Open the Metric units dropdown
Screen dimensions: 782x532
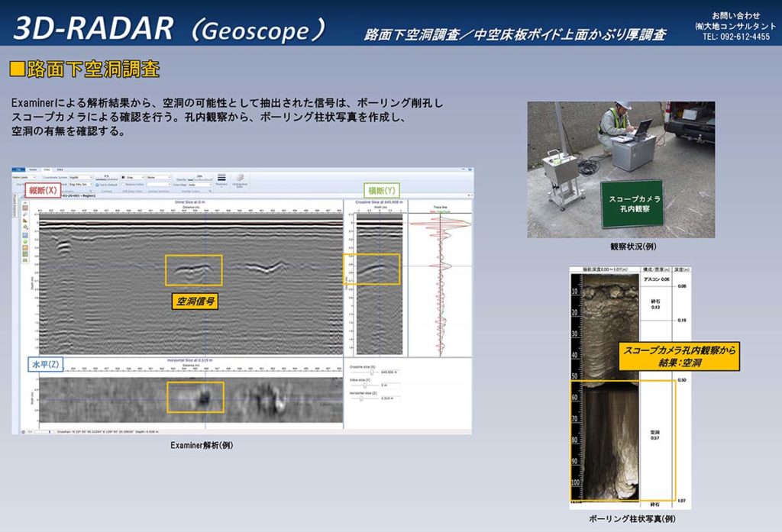click(24, 177)
